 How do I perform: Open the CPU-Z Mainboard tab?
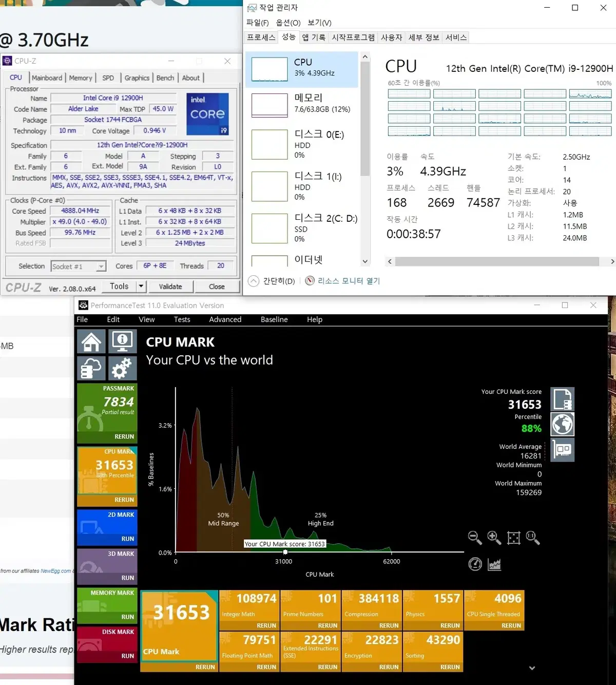pos(47,78)
